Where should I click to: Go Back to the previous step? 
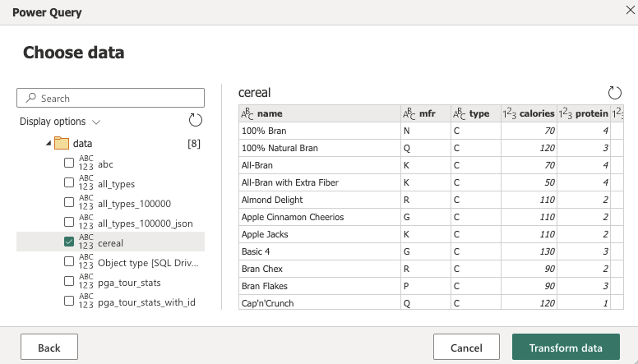[x=49, y=348]
